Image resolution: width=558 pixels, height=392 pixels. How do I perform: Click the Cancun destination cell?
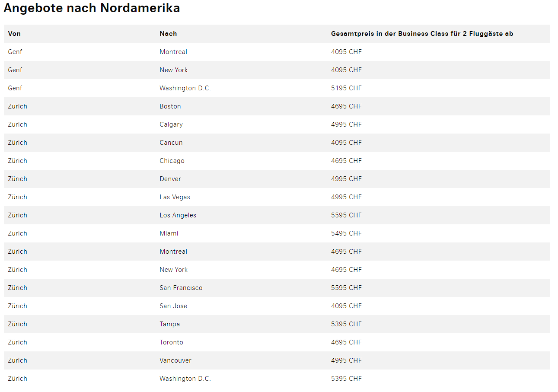pos(171,143)
